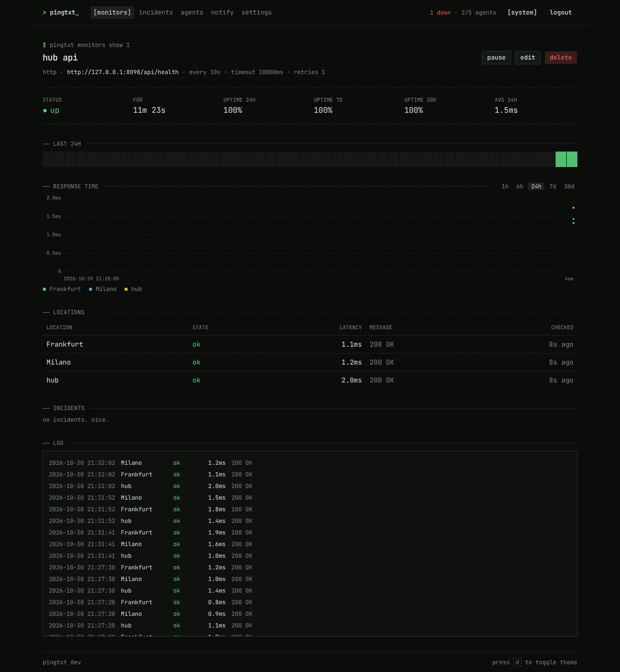Image resolution: width=620 pixels, height=672 pixels.
Task: Delete the hub api monitor
Action: [x=561, y=58]
